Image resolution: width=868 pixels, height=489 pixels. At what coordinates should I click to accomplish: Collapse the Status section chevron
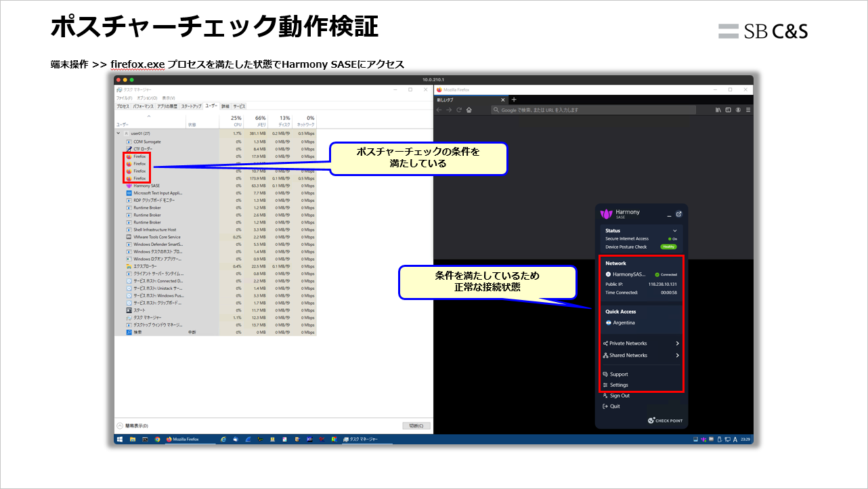pyautogui.click(x=675, y=231)
